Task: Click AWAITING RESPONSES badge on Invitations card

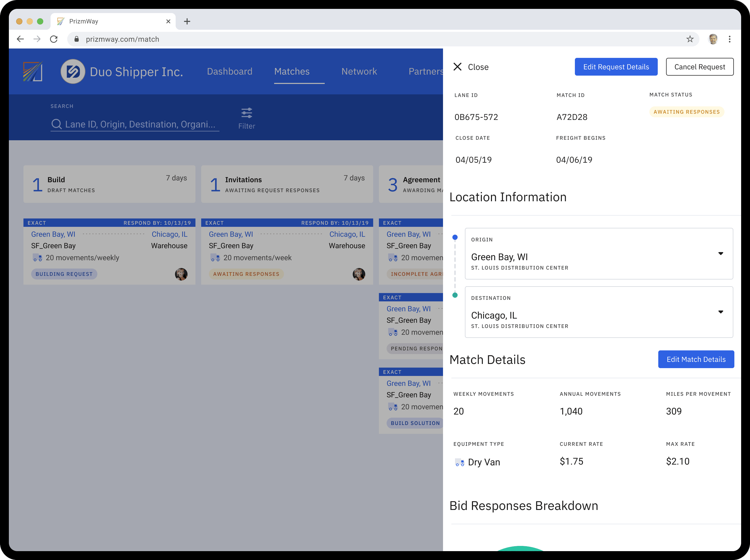Action: click(246, 274)
